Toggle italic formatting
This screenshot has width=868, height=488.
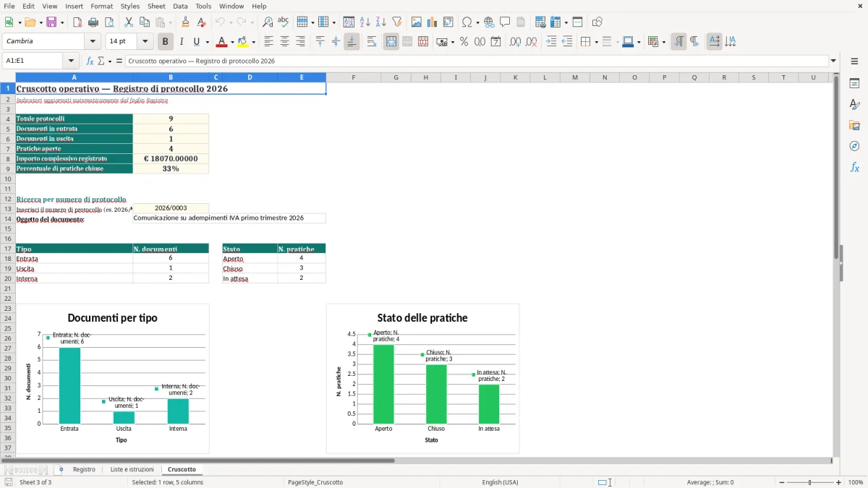click(182, 42)
